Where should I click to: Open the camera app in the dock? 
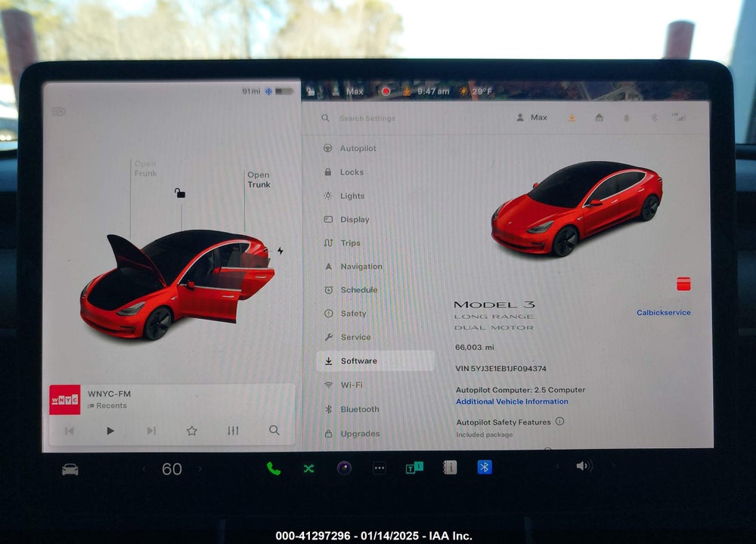tap(344, 468)
